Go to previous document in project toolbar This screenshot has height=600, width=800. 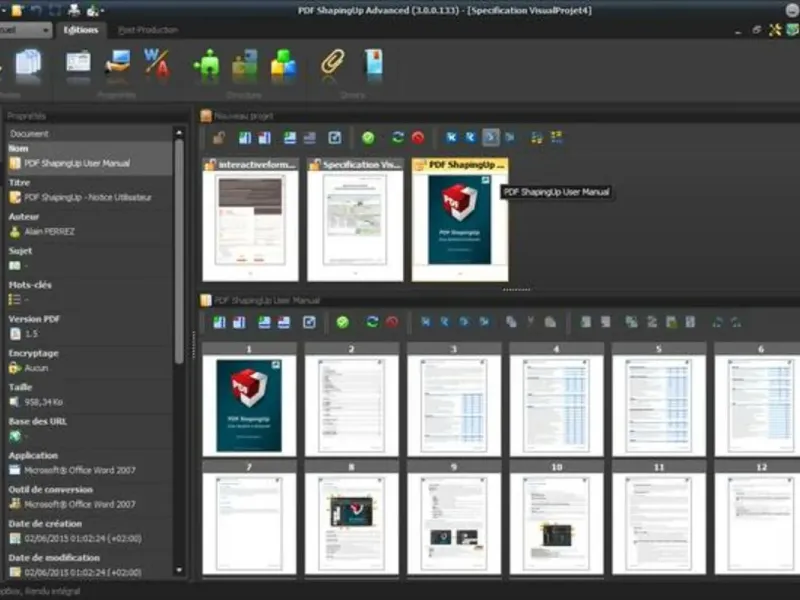click(x=471, y=137)
